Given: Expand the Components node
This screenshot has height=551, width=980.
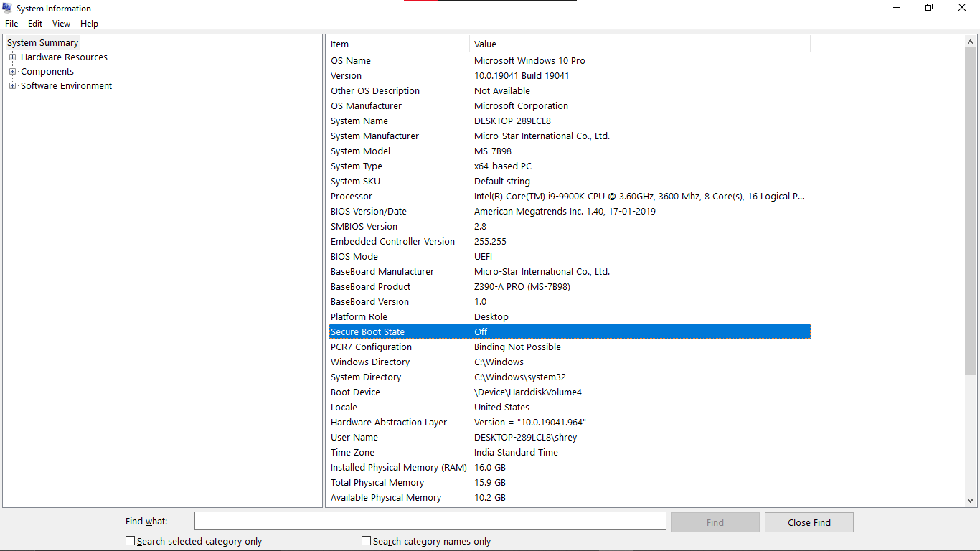Looking at the screenshot, I should click(13, 72).
